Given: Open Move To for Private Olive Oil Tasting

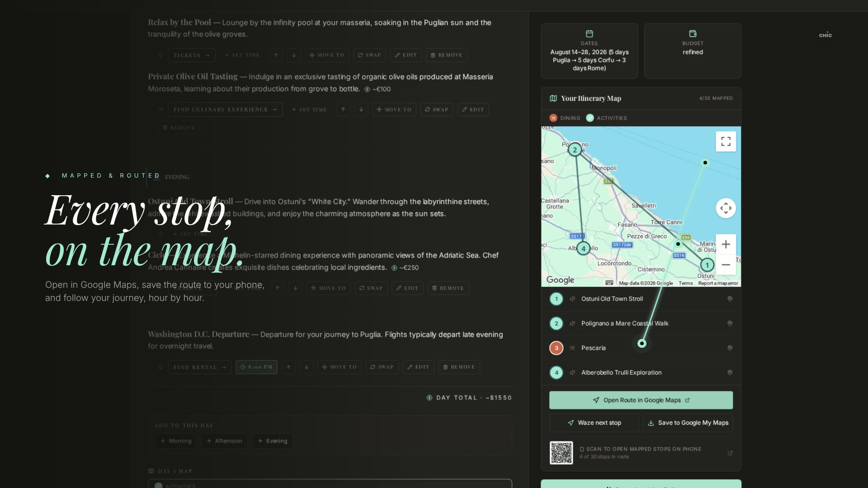Looking at the screenshot, I should click(394, 109).
